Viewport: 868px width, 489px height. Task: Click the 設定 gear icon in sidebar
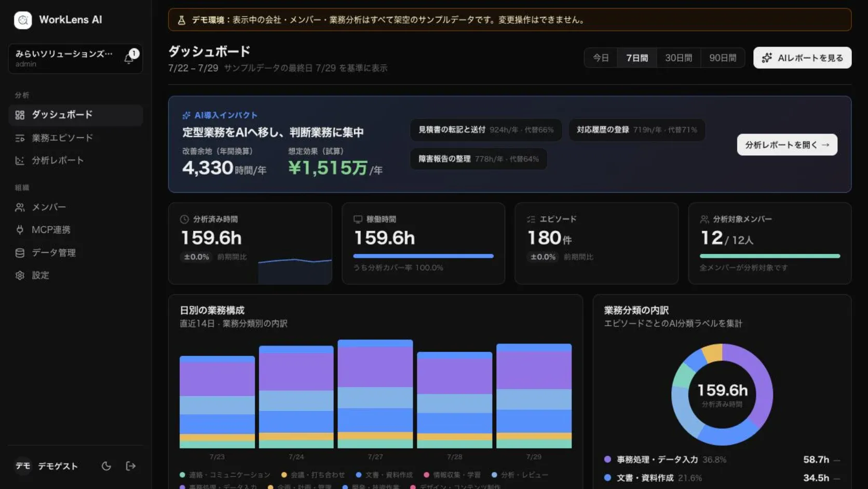point(20,275)
